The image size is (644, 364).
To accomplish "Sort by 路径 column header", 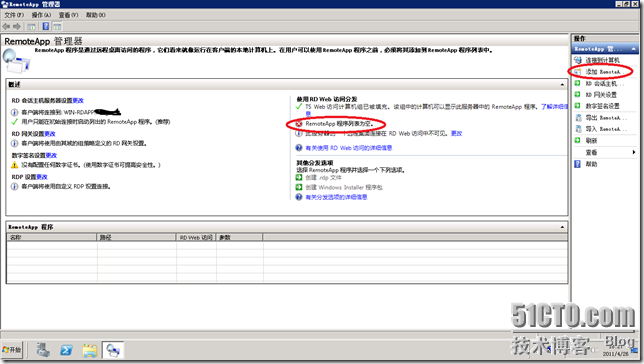I will click(x=137, y=237).
